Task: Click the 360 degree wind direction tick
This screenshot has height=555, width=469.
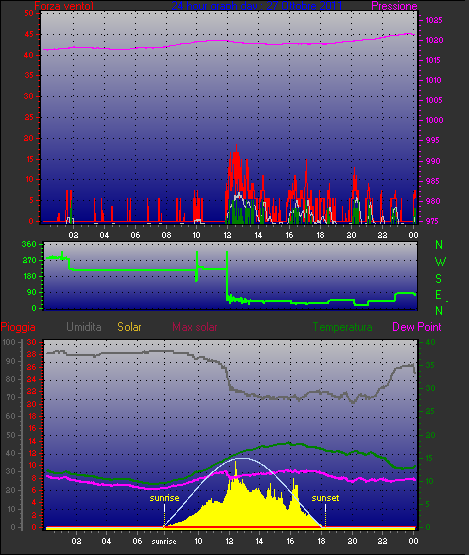Action: (x=29, y=244)
